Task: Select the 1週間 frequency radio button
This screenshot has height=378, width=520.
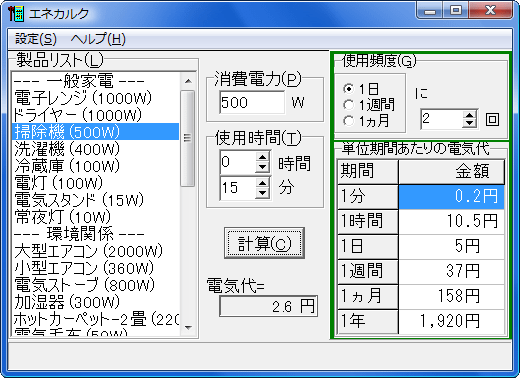Action: coord(348,105)
